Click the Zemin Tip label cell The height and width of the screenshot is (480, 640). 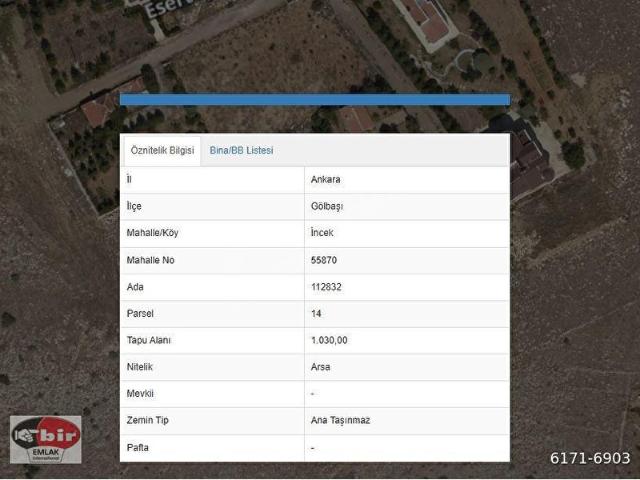tap(212, 421)
